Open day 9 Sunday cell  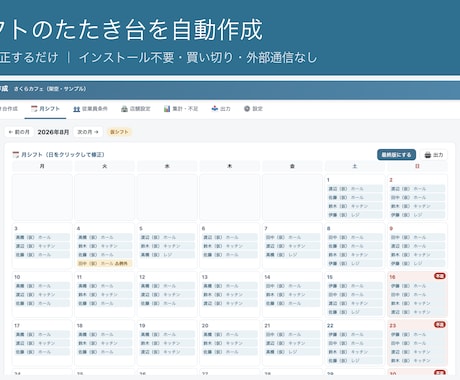click(x=417, y=246)
